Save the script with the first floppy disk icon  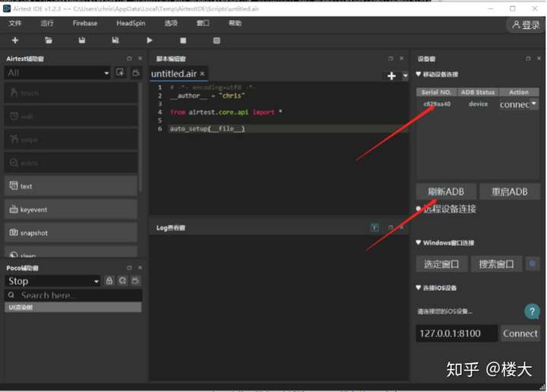(x=81, y=40)
